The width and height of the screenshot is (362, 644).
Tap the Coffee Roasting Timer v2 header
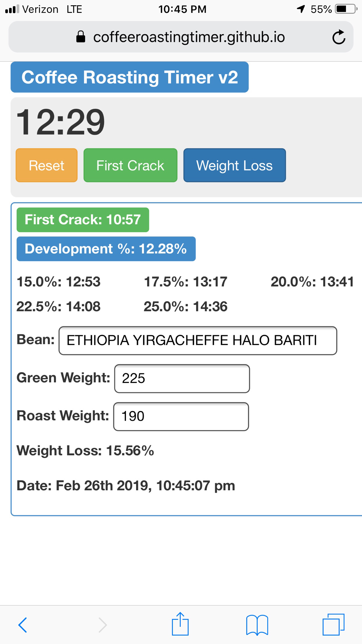(x=129, y=77)
